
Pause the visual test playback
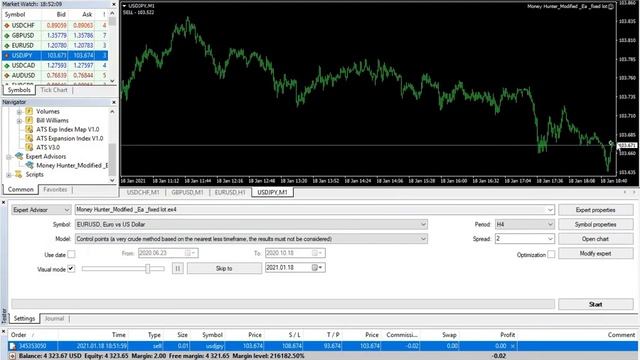click(178, 269)
